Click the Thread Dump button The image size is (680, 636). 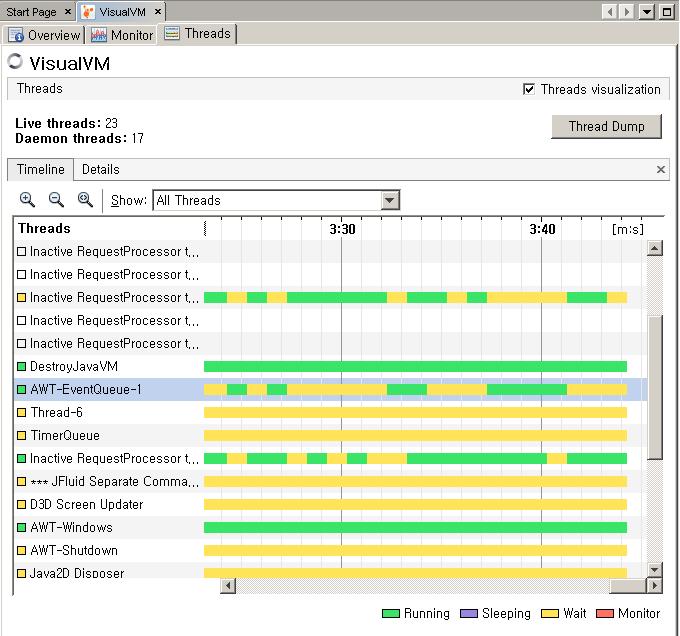[606, 127]
